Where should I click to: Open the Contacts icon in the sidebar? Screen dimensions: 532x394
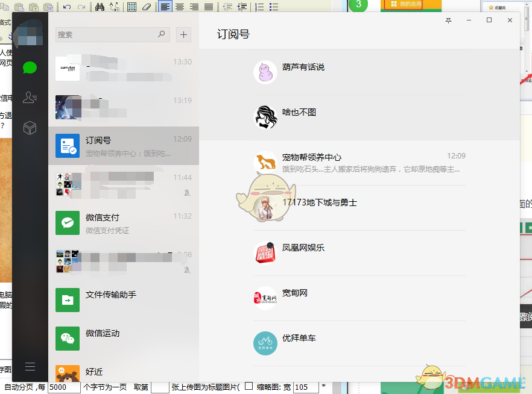[30, 97]
